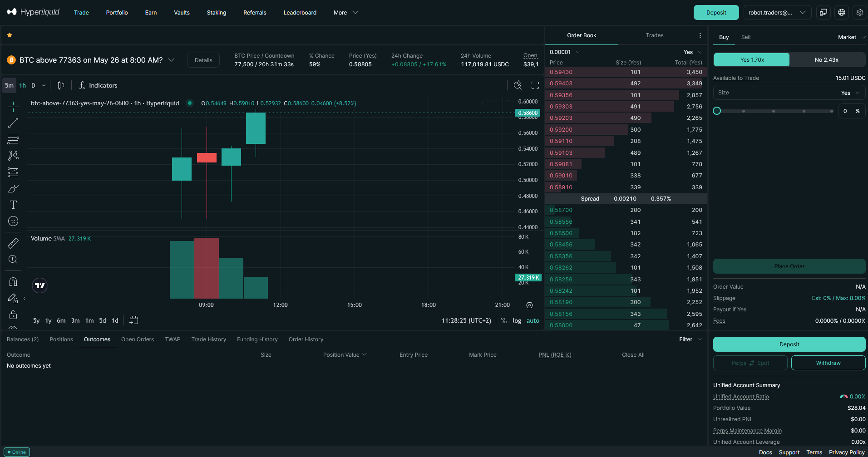Toggle percent scale on chart

[x=504, y=320]
